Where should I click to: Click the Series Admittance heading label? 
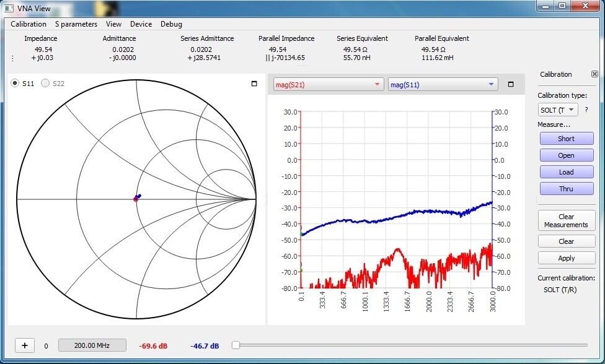[207, 38]
